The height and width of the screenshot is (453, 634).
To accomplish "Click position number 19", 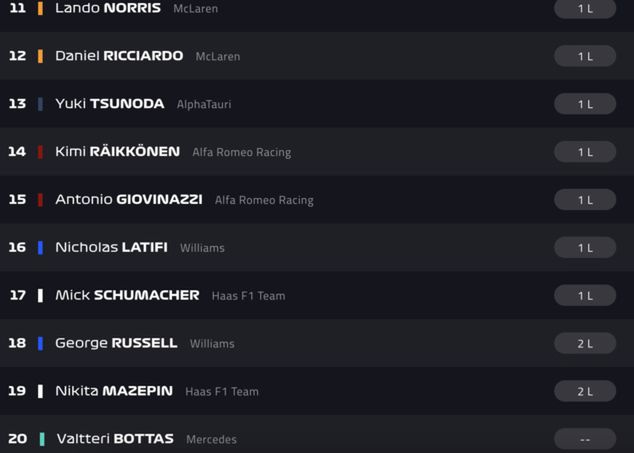I will [x=17, y=391].
